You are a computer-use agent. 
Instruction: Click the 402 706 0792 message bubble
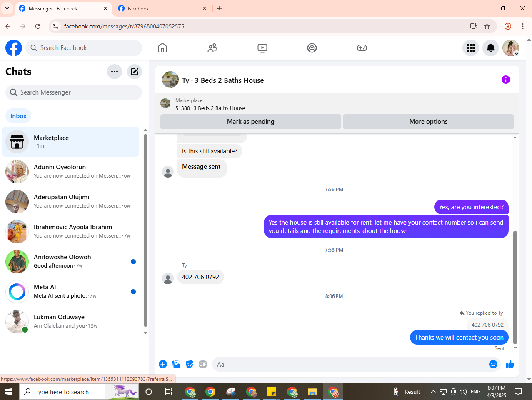click(200, 277)
